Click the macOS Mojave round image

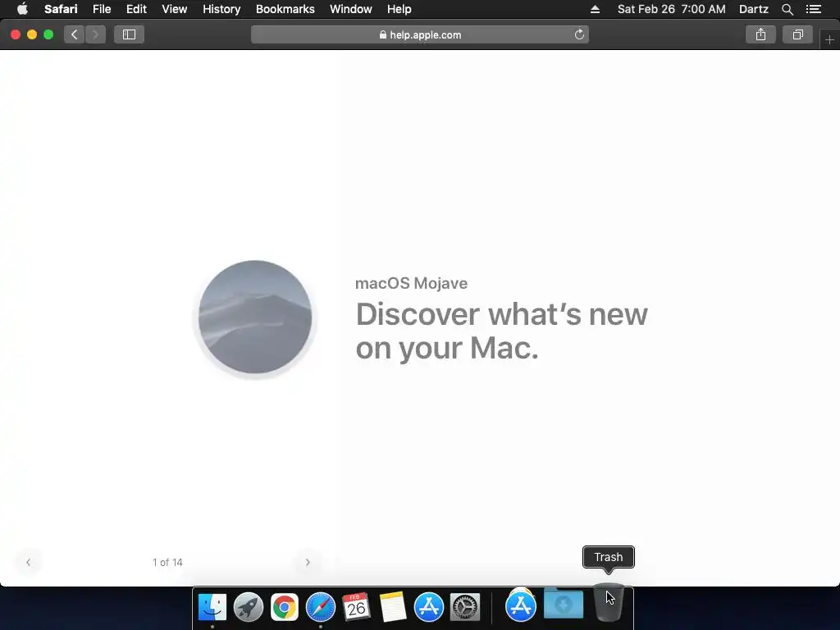point(255,317)
